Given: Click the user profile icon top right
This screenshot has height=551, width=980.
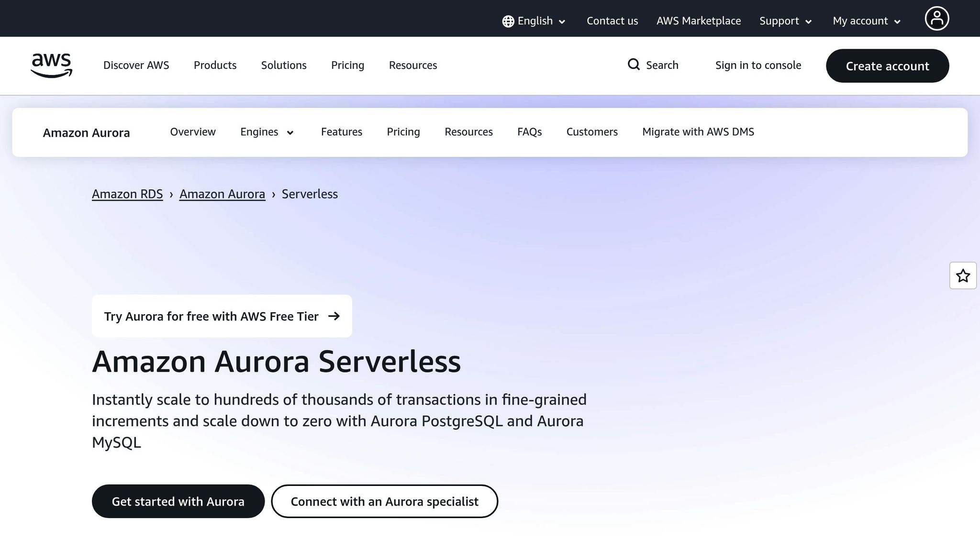Looking at the screenshot, I should tap(936, 18).
